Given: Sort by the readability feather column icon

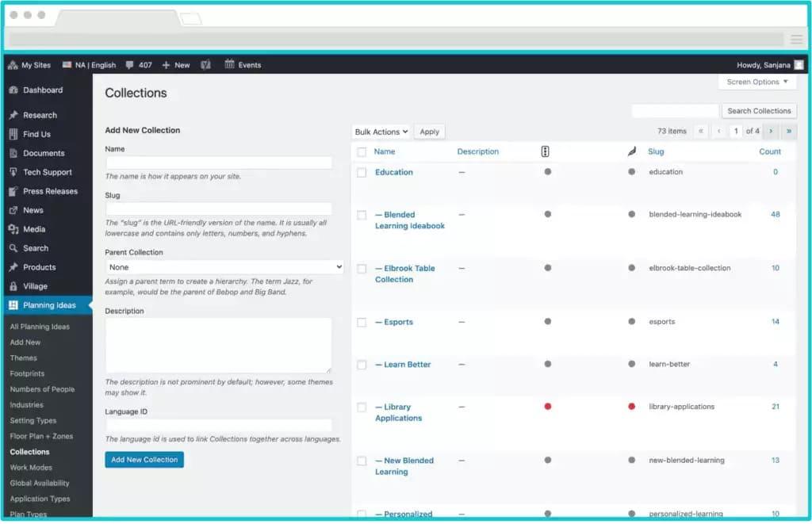Looking at the screenshot, I should 632,151.
